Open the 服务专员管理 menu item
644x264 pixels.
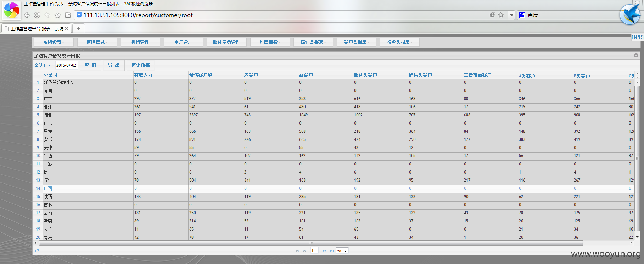226,42
